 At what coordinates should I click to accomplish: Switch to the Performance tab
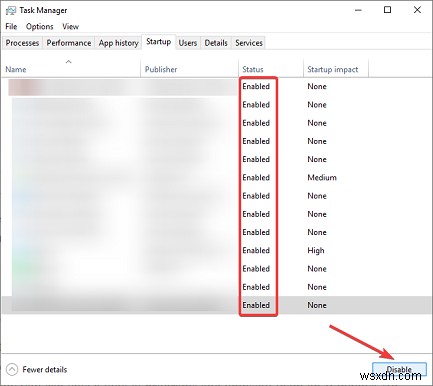(x=69, y=43)
